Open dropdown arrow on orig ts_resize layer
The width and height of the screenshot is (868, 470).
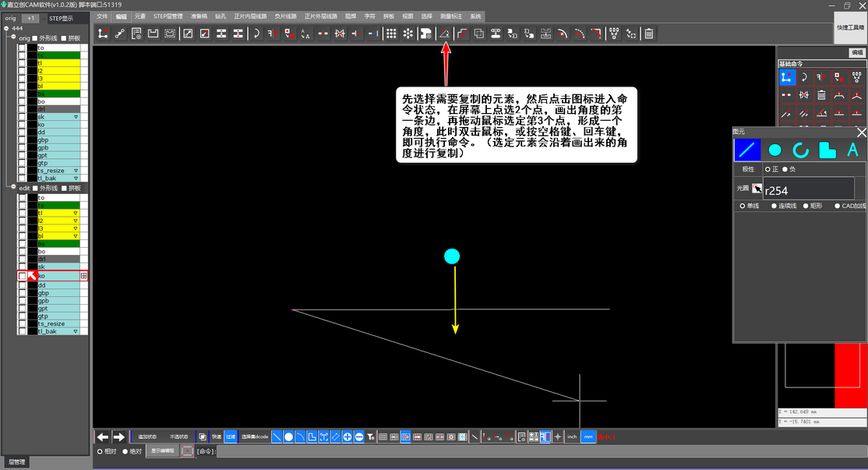[76, 171]
